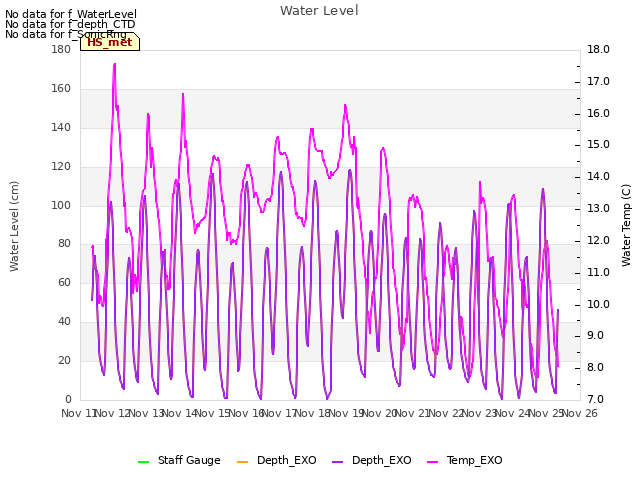Image resolution: width=640 pixels, height=480 pixels.
Task: Click the 7.0 tick on temperature axis
Action: click(598, 399)
